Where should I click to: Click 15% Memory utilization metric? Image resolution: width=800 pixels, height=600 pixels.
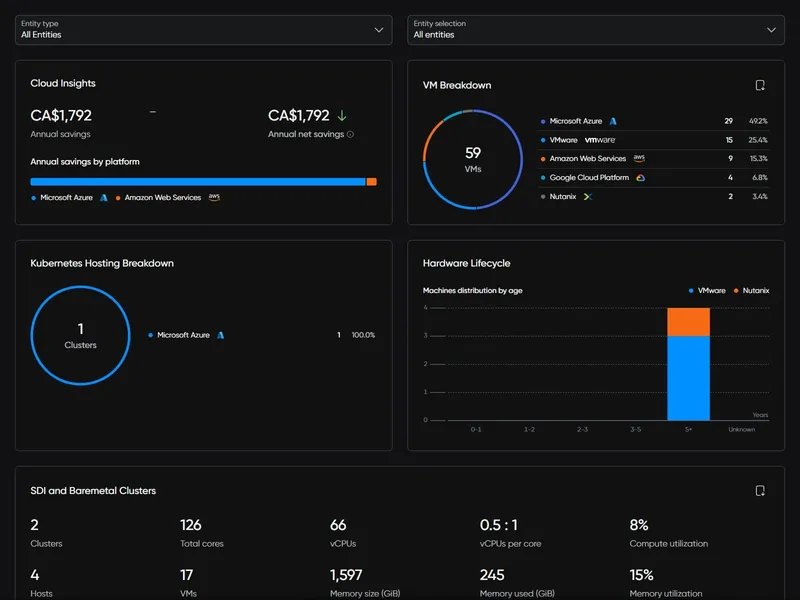(666, 583)
